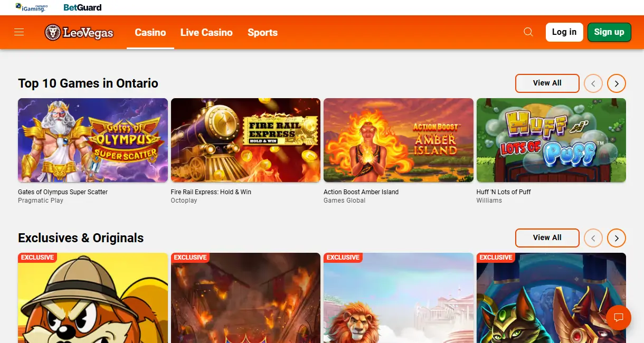Show next Top 10 Games
Viewport: 644px width, 343px height.
pyautogui.click(x=617, y=83)
